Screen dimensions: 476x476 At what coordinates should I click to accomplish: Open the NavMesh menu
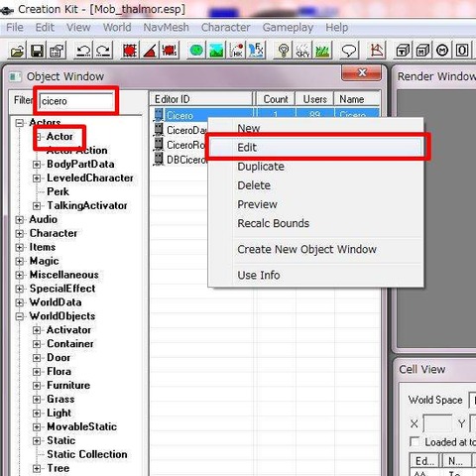pos(166,27)
